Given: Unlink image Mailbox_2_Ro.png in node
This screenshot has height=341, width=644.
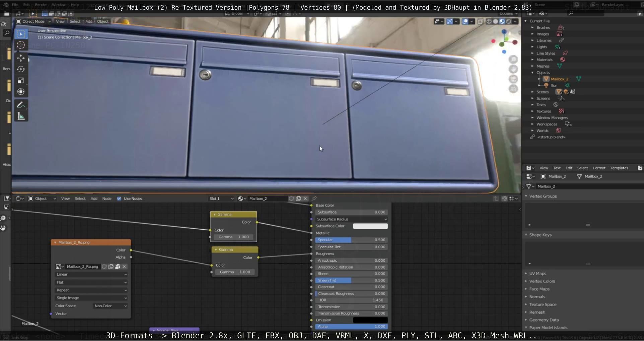Looking at the screenshot, I should coord(124,266).
